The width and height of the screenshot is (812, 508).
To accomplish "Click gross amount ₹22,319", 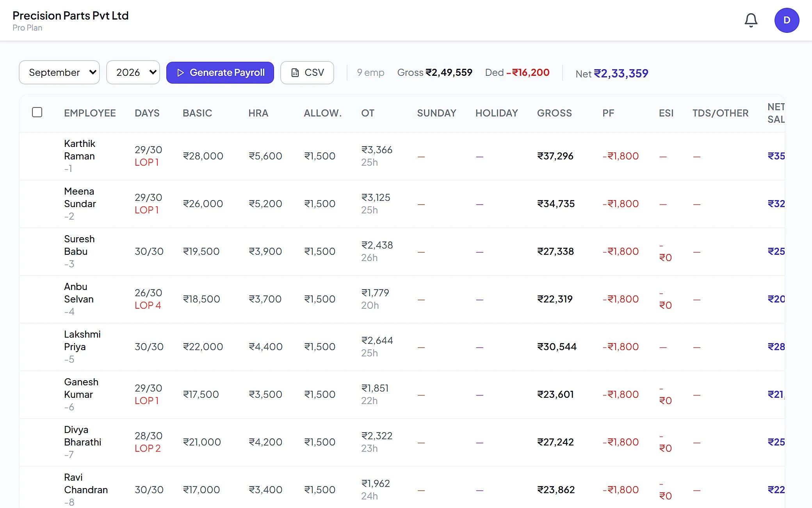I will point(555,299).
